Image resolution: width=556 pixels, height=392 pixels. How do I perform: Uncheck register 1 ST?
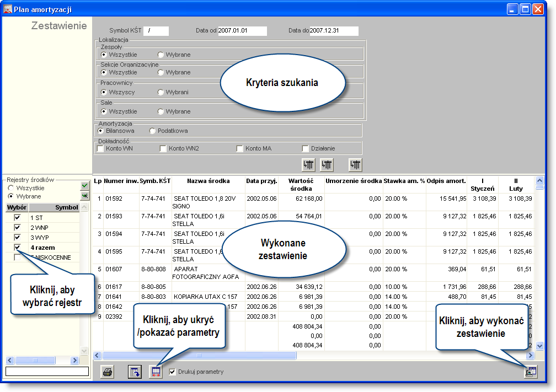(x=17, y=217)
